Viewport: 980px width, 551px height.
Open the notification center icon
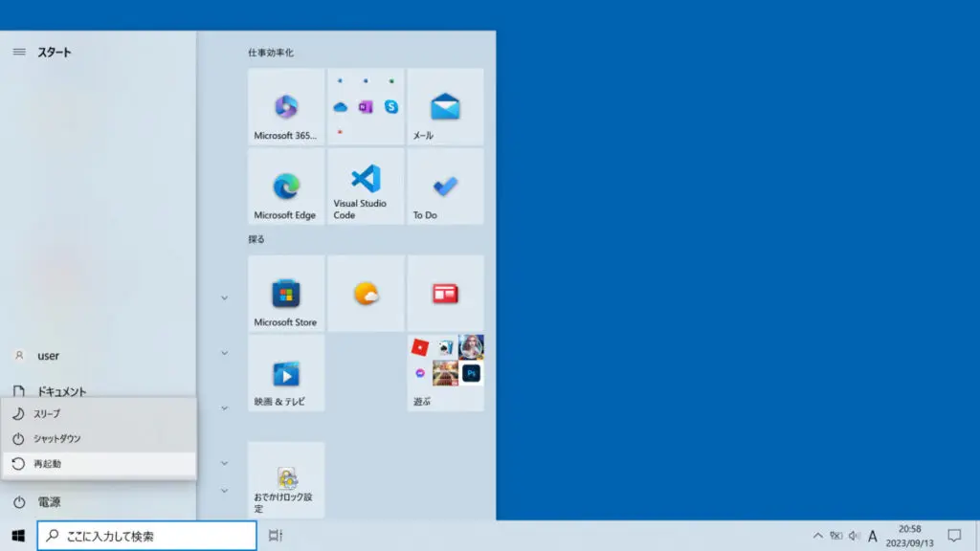pos(954,536)
